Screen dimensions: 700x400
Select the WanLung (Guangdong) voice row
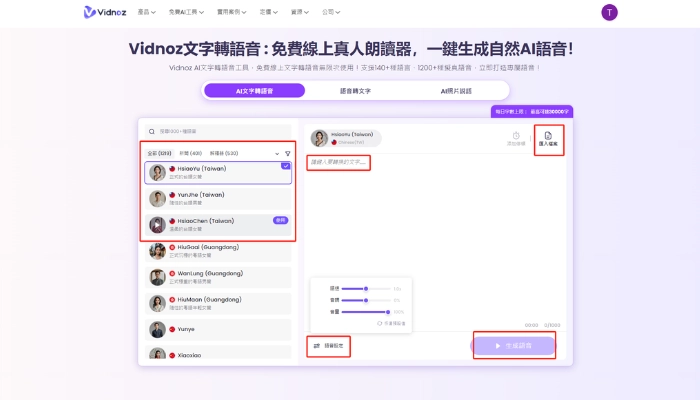218,277
